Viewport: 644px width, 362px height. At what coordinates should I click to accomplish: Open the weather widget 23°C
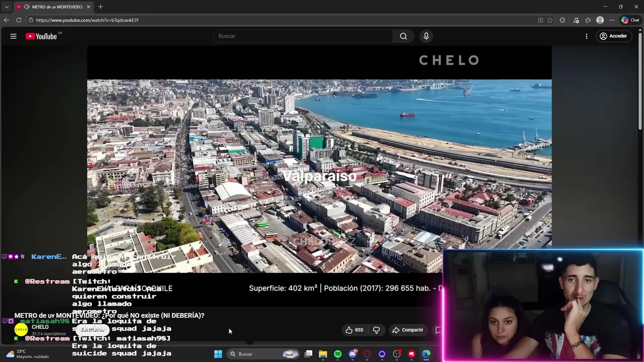pos(28,354)
